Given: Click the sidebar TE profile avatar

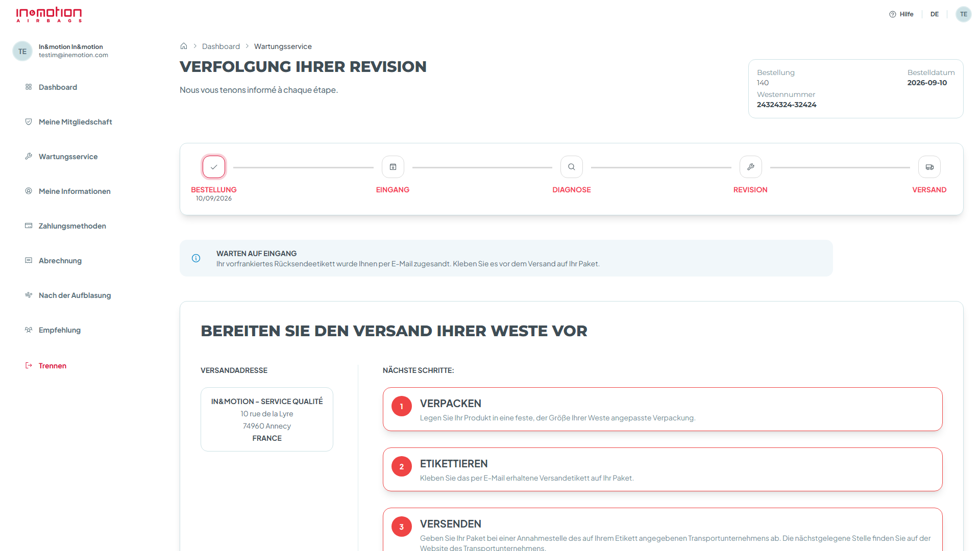Looking at the screenshot, I should click(x=22, y=51).
